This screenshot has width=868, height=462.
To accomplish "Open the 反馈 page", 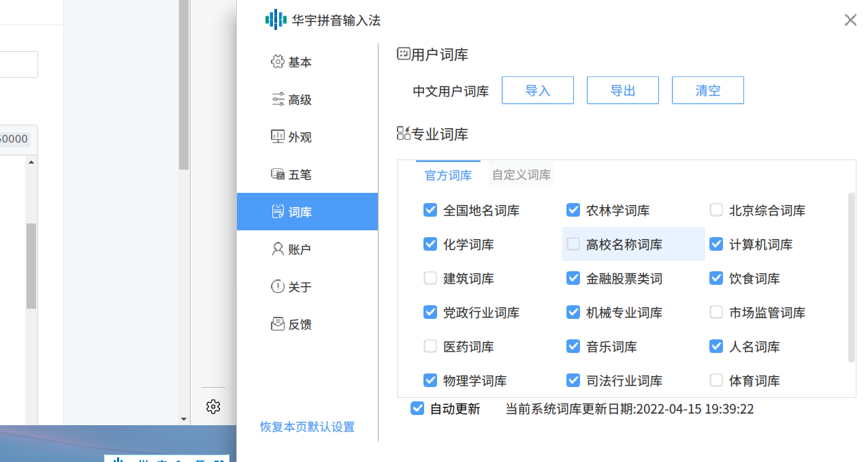I will pyautogui.click(x=307, y=324).
